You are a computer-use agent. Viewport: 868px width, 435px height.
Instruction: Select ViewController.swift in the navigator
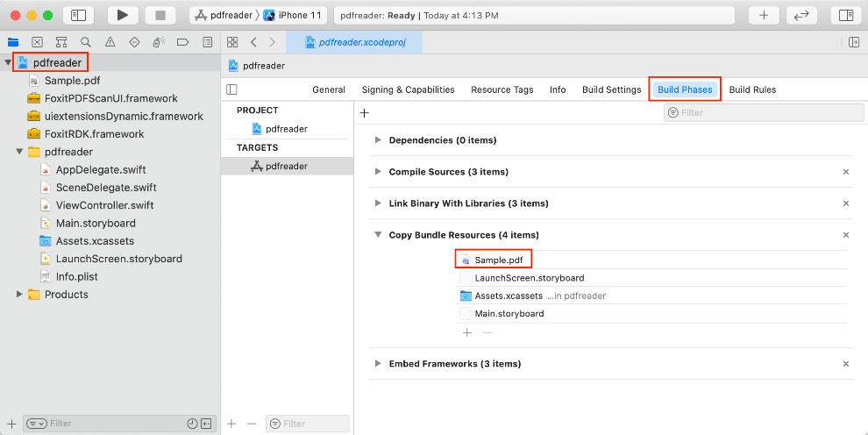104,205
